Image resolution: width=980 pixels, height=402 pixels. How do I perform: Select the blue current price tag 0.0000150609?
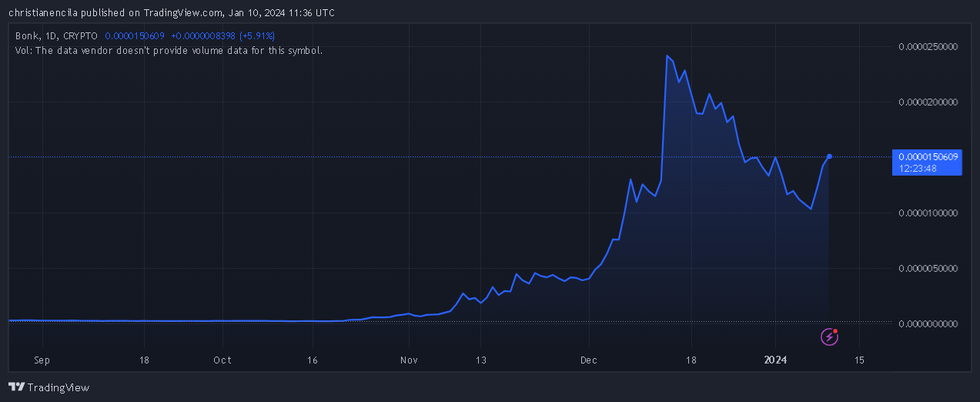[927, 156]
